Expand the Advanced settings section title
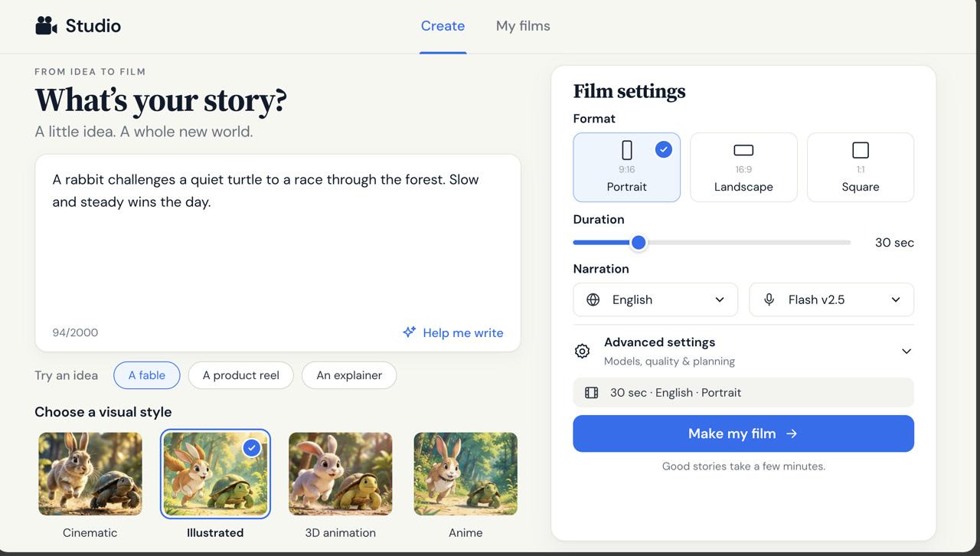980x556 pixels. click(x=659, y=342)
